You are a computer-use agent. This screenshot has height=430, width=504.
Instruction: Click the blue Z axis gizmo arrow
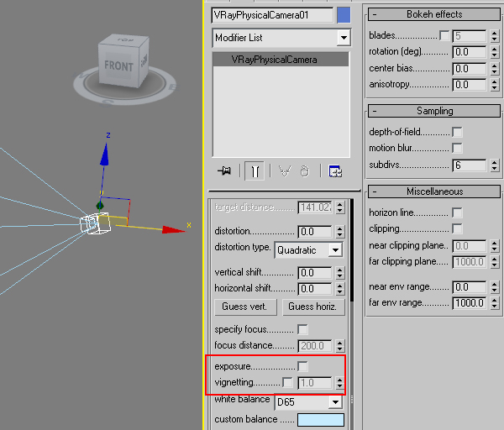click(104, 154)
